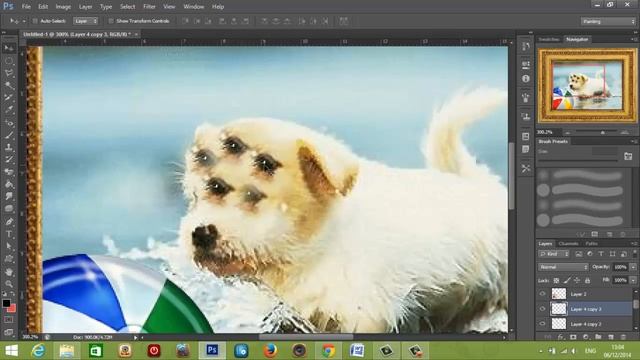This screenshot has width=640, height=360.
Task: Open the Tool Presets crossed-tools icon
Action: tap(526, 168)
